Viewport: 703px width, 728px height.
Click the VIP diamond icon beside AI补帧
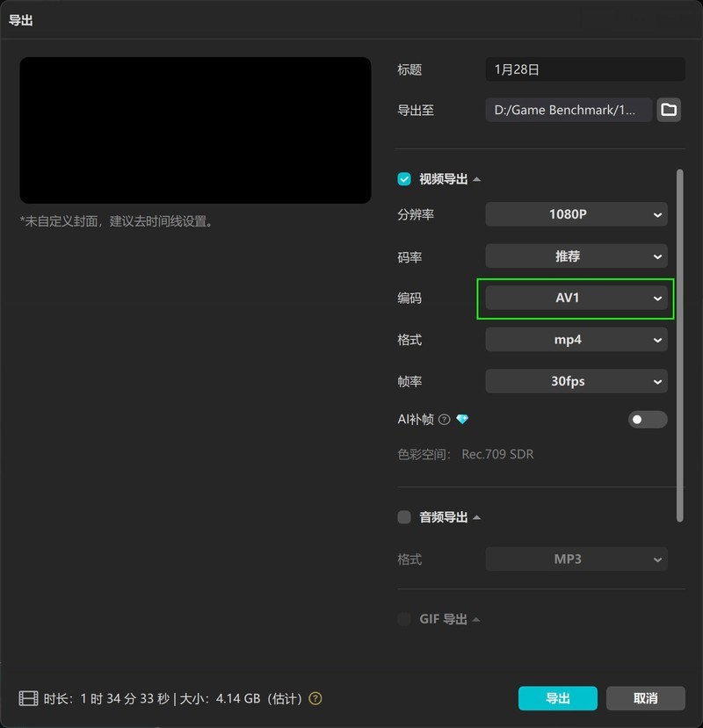pos(460,419)
